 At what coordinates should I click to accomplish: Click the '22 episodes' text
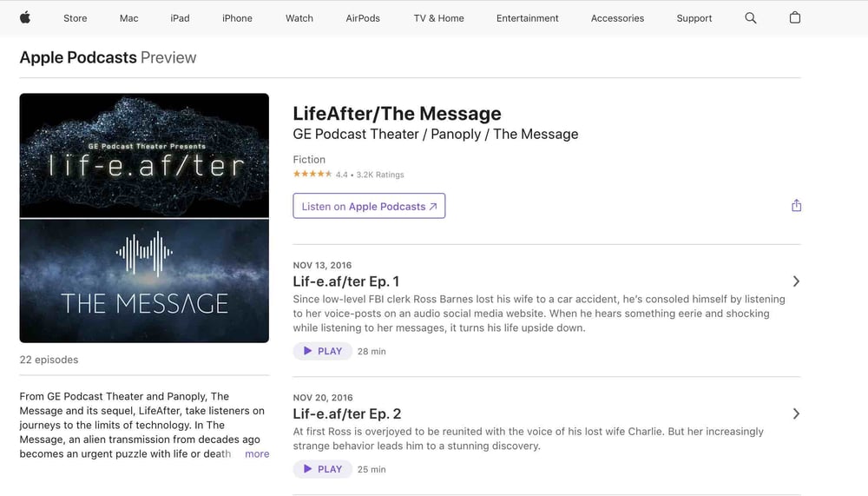click(49, 360)
